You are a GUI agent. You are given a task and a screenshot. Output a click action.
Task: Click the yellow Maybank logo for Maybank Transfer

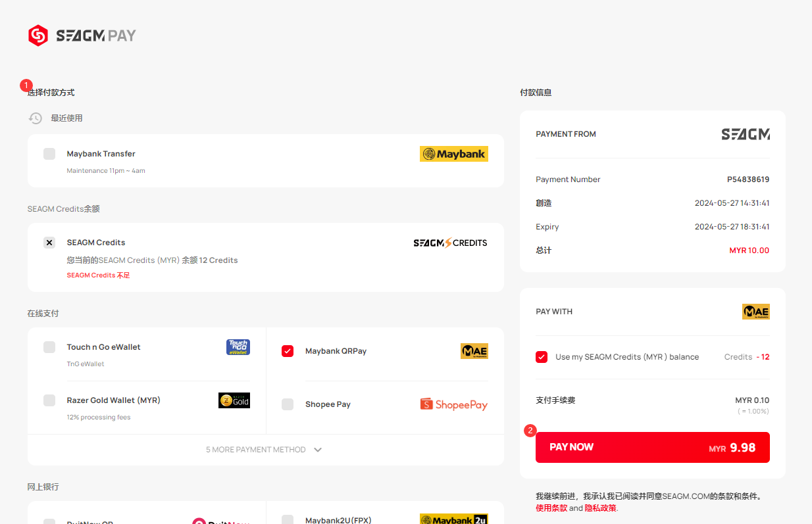pos(454,154)
